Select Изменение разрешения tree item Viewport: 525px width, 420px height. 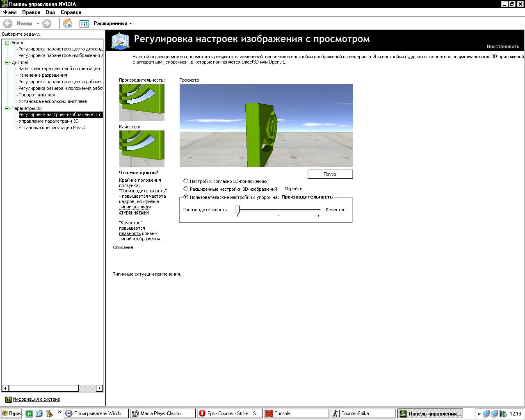click(43, 75)
